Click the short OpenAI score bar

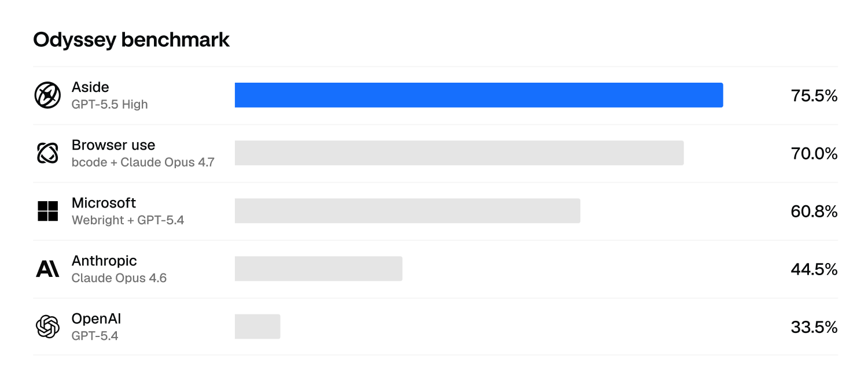258,327
